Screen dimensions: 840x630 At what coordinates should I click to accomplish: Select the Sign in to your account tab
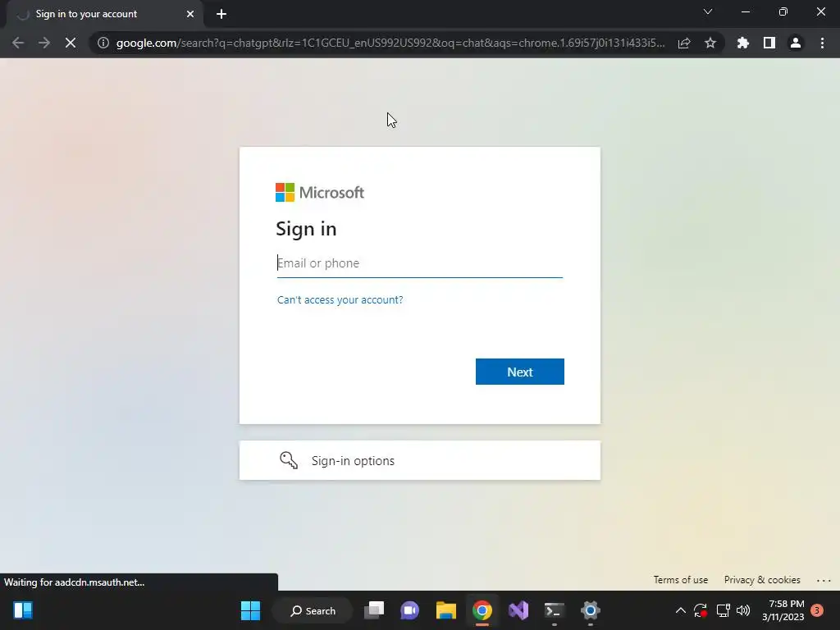(105, 14)
